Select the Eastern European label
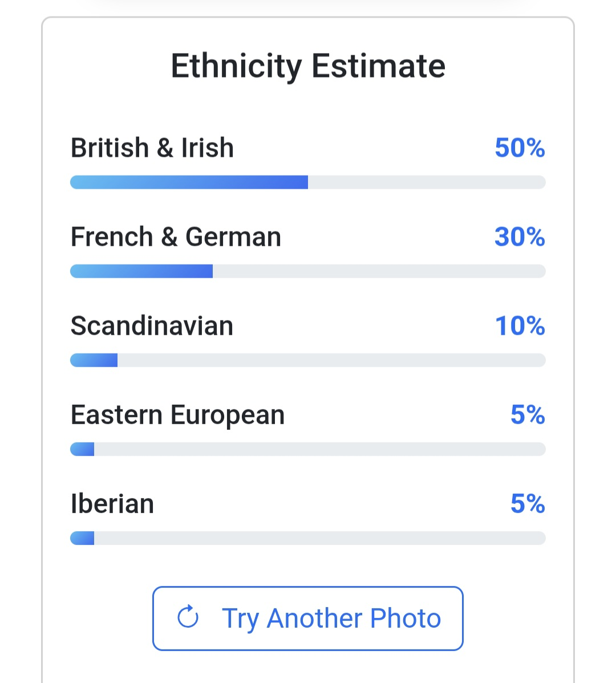The width and height of the screenshot is (616, 683). coord(177,415)
